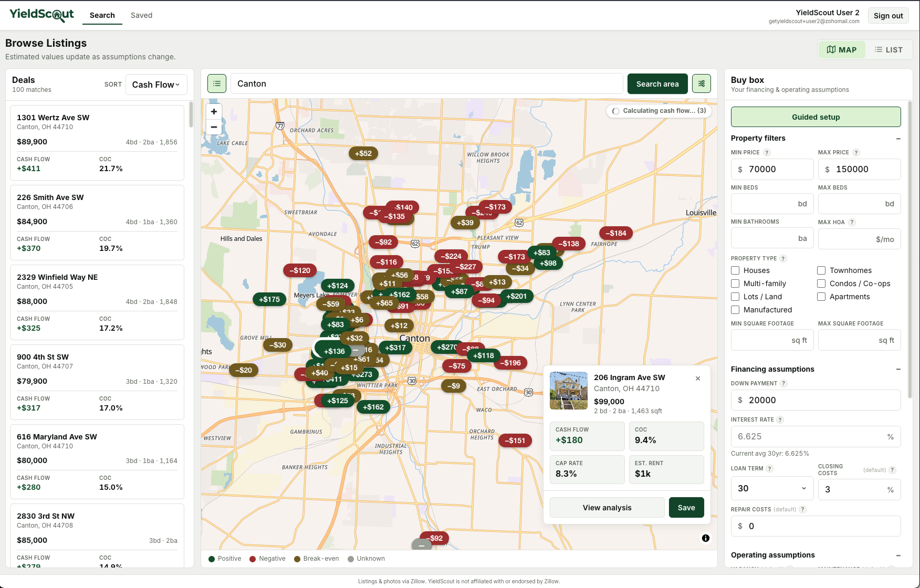The height and width of the screenshot is (588, 920).
Task: Collapse the Property filters section
Action: [x=898, y=139]
